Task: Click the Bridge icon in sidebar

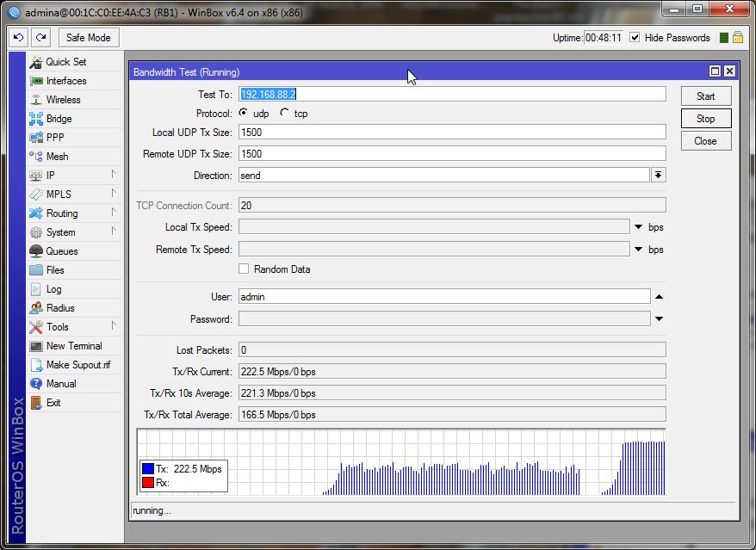Action: pyautogui.click(x=36, y=119)
